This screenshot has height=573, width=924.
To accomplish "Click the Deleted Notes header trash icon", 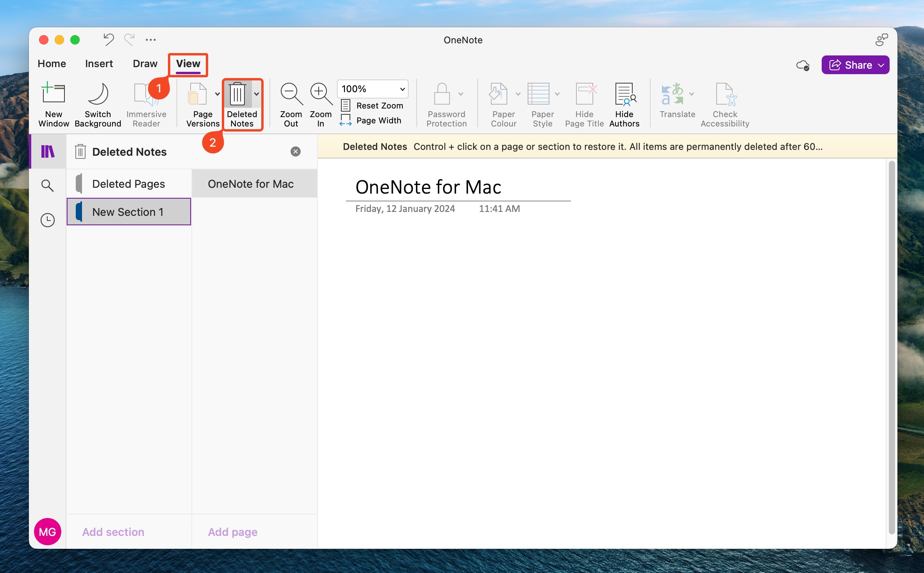I will pos(80,151).
